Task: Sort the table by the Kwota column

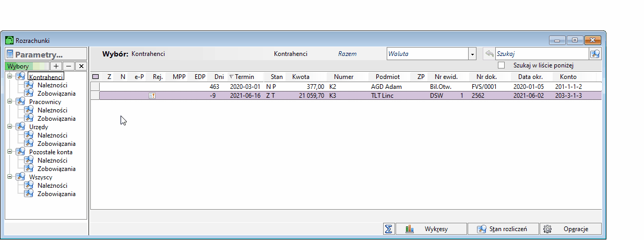Action: point(301,77)
